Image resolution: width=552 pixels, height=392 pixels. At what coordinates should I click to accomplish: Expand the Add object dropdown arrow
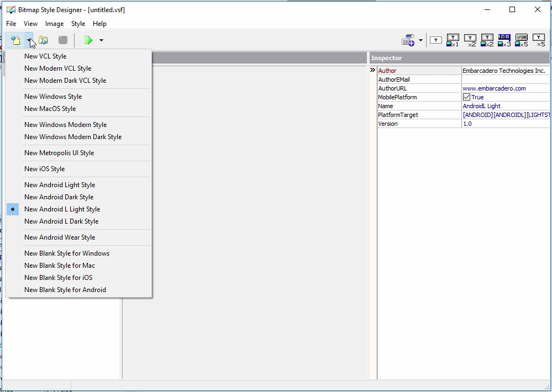coord(420,40)
